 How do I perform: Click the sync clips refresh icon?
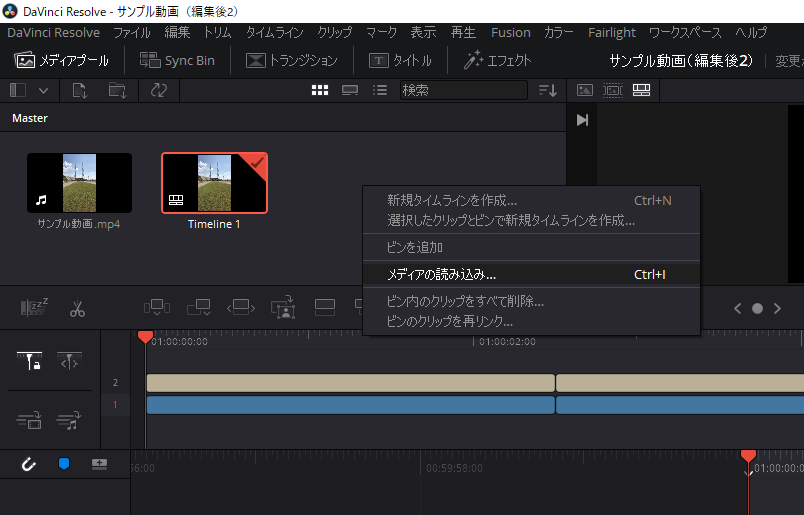[x=159, y=90]
